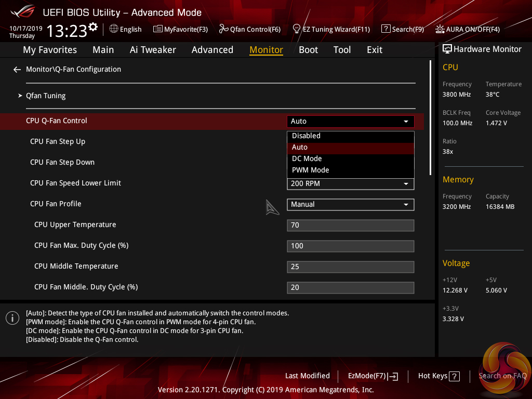Image resolution: width=532 pixels, height=399 pixels.
Task: Open the Tool tab
Action: pos(342,50)
